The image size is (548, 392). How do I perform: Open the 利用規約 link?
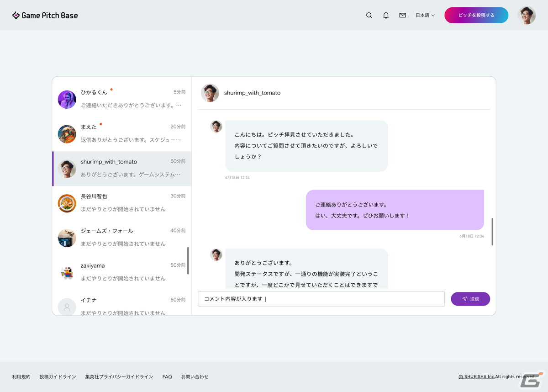[21, 376]
